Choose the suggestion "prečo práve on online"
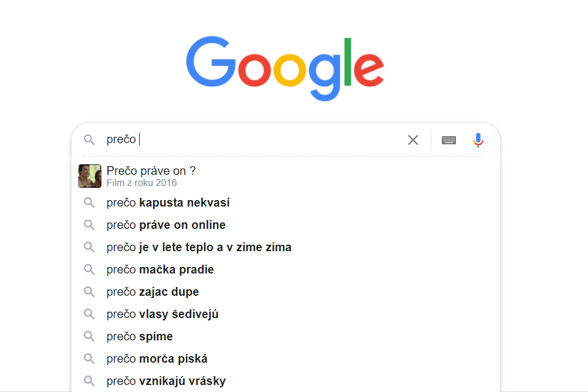This screenshot has width=588, height=392. click(x=286, y=225)
